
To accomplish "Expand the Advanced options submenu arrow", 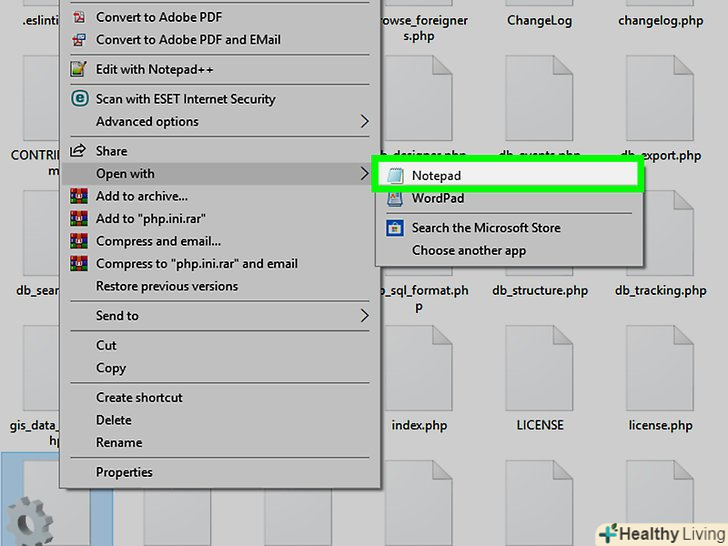I will coord(364,121).
